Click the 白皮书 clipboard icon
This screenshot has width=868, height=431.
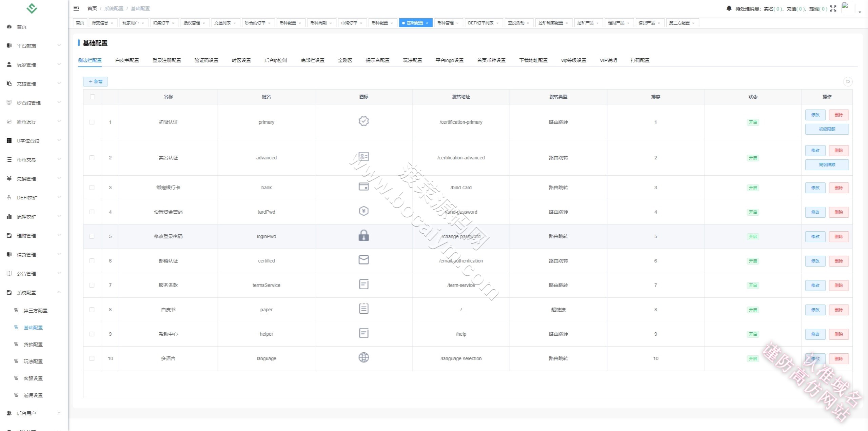pyautogui.click(x=363, y=309)
